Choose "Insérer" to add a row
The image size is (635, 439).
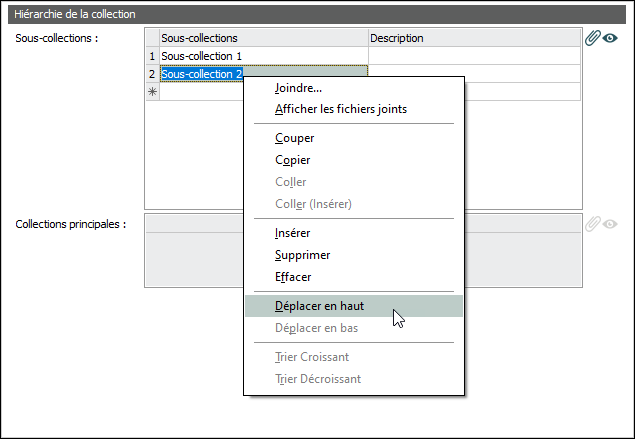coord(293,233)
